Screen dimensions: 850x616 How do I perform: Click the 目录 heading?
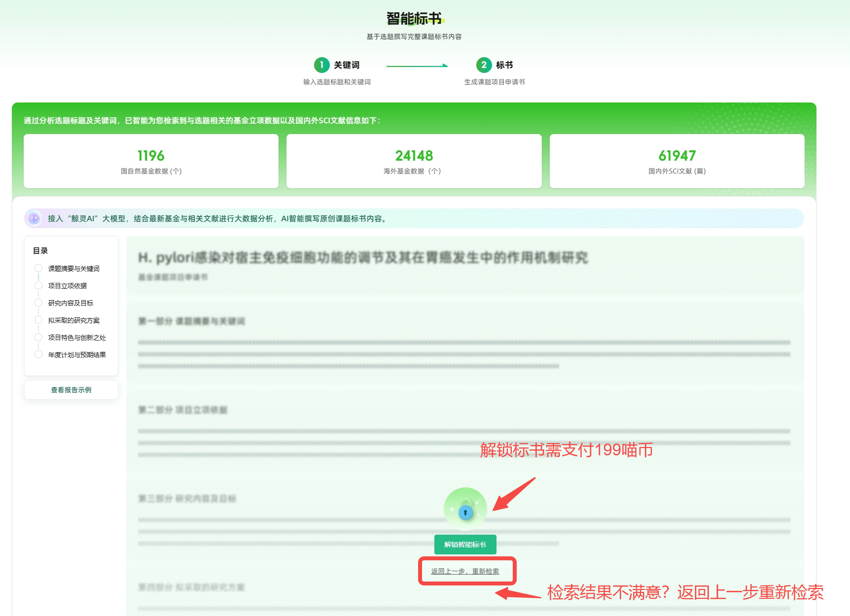click(x=40, y=251)
